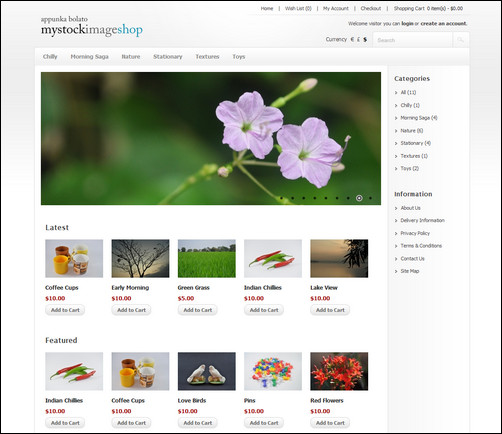Viewport: 502px width, 434px height.
Task: Open the Pins thumbnail
Action: 273,371
